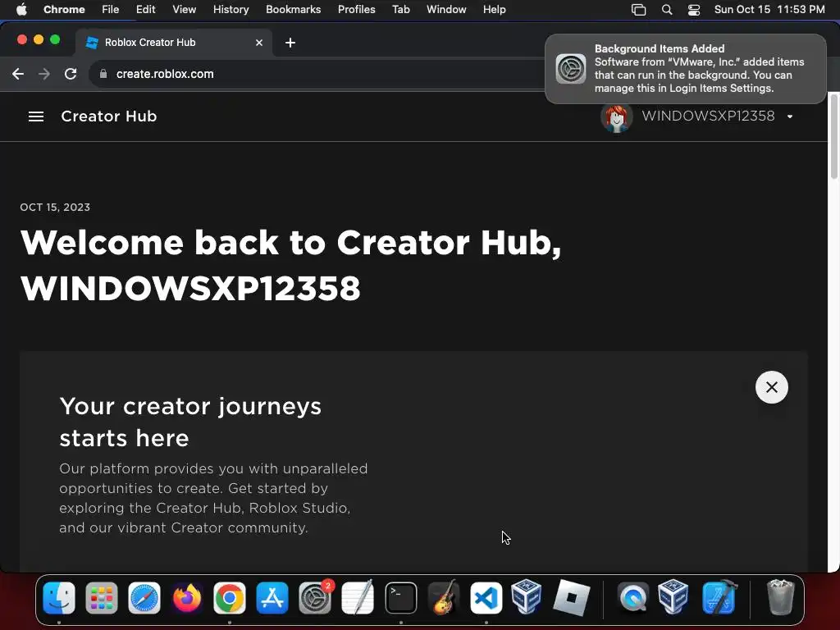Open the History menu
This screenshot has width=840, height=630.
click(x=231, y=10)
